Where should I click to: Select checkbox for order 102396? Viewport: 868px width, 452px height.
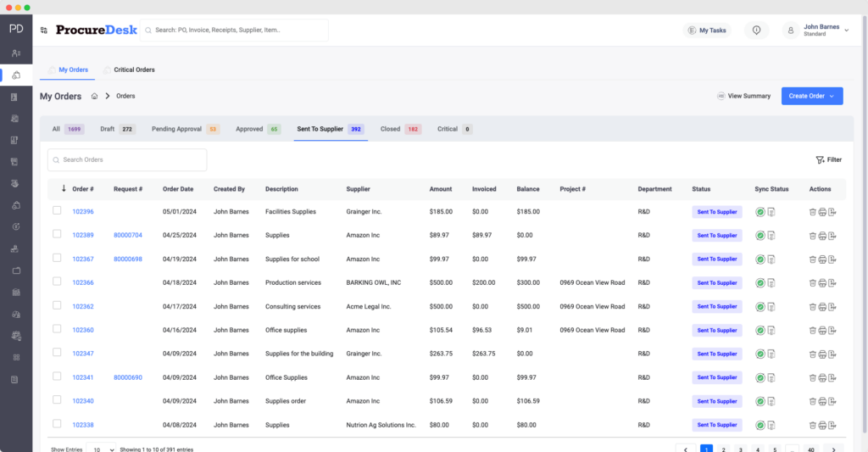[57, 210]
